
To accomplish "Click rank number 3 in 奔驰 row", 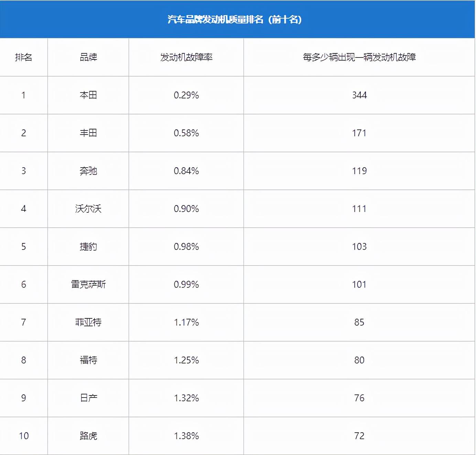I will pyautogui.click(x=23, y=171).
